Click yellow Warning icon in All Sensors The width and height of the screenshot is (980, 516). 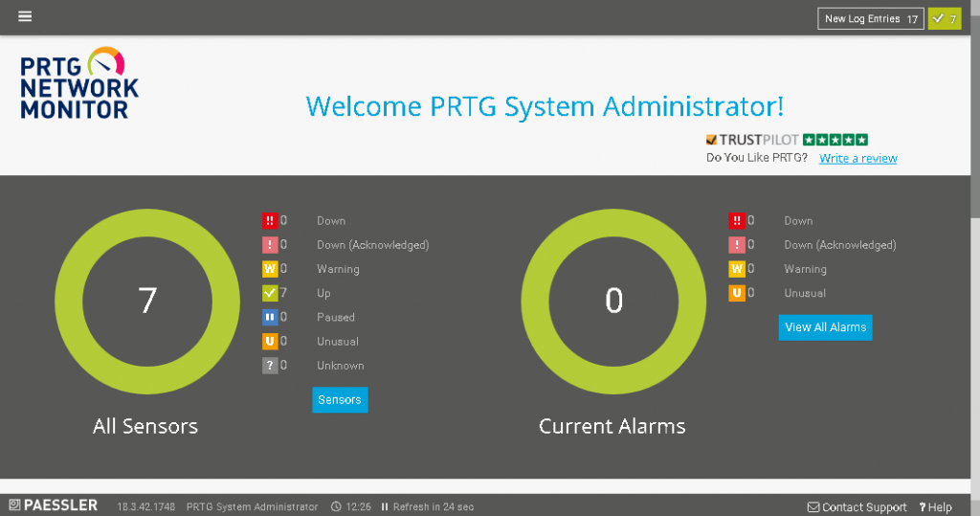(x=269, y=268)
